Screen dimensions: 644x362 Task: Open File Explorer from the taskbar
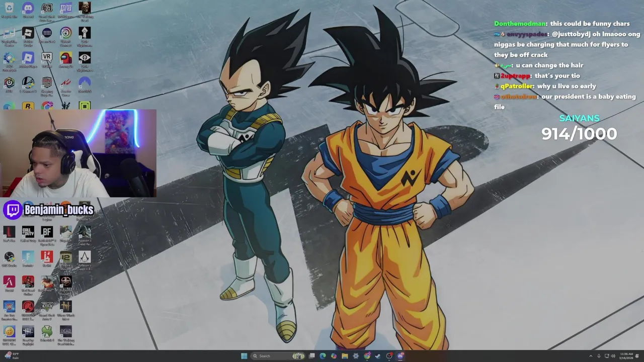point(345,356)
